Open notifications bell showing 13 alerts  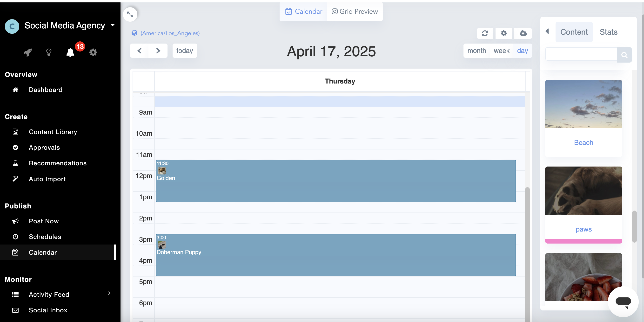pos(70,52)
